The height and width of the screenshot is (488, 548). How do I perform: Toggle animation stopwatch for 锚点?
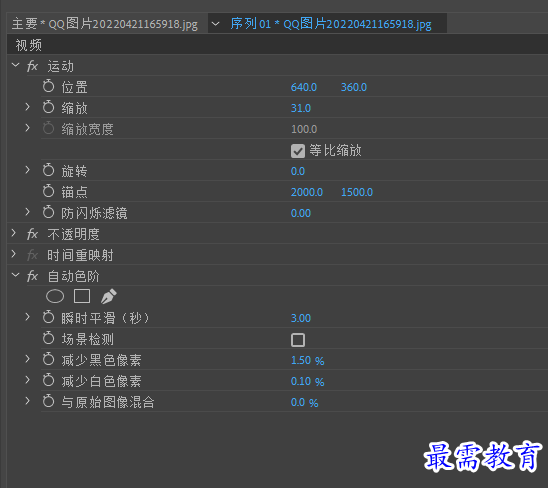[x=48, y=191]
